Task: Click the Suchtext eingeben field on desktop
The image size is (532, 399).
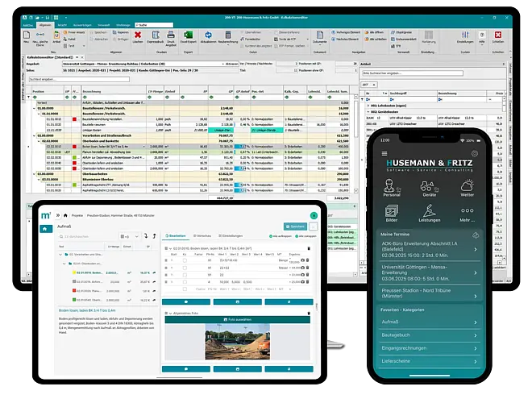Action: 79,79
